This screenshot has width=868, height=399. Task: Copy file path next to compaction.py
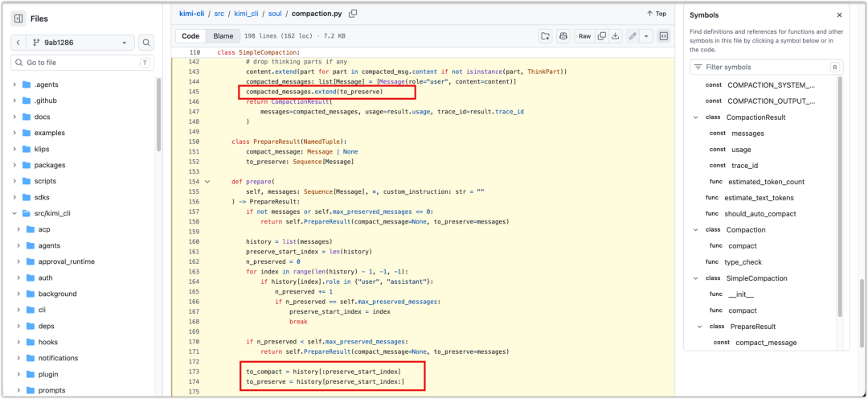coord(353,14)
